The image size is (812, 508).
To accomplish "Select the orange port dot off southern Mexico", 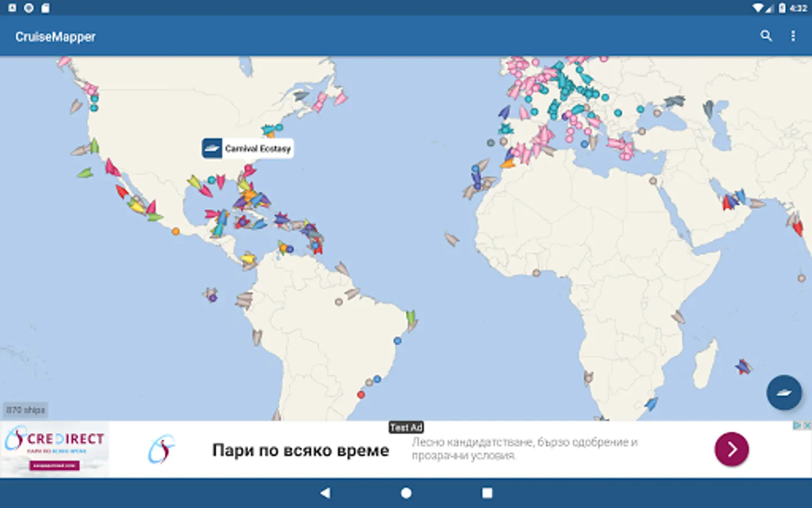I will 176,231.
